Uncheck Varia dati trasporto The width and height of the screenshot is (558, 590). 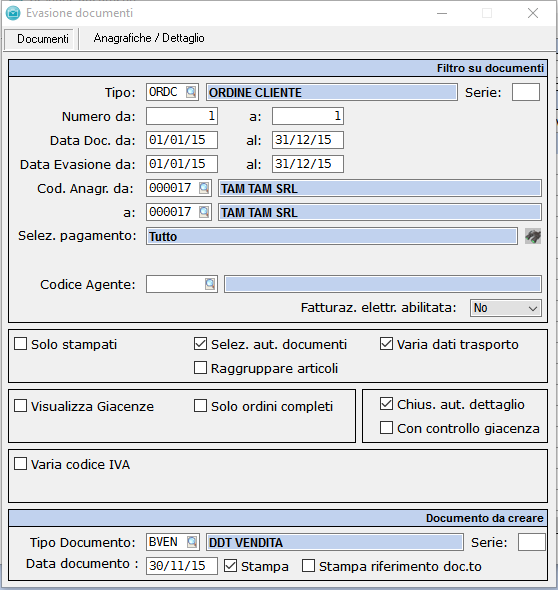pyautogui.click(x=386, y=344)
